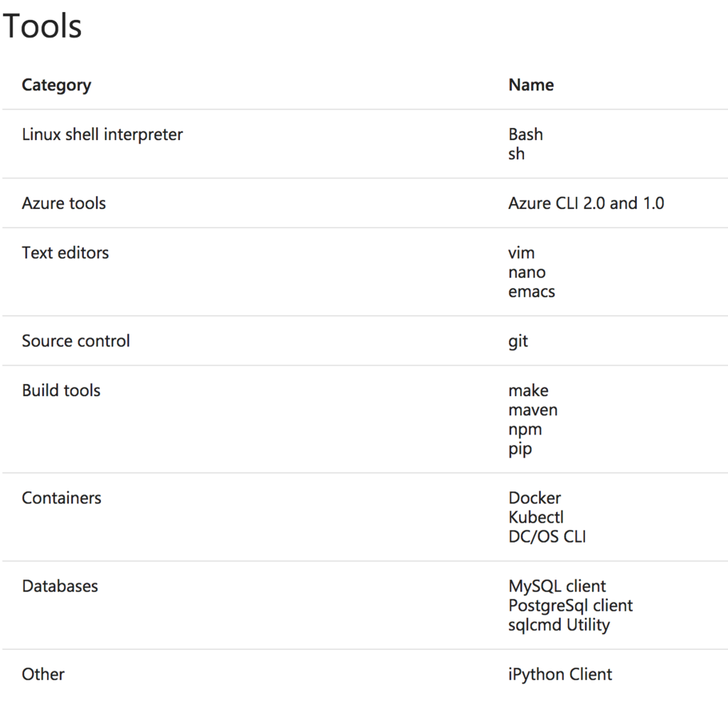Click the sh entry
The height and width of the screenshot is (709, 728).
pos(516,154)
